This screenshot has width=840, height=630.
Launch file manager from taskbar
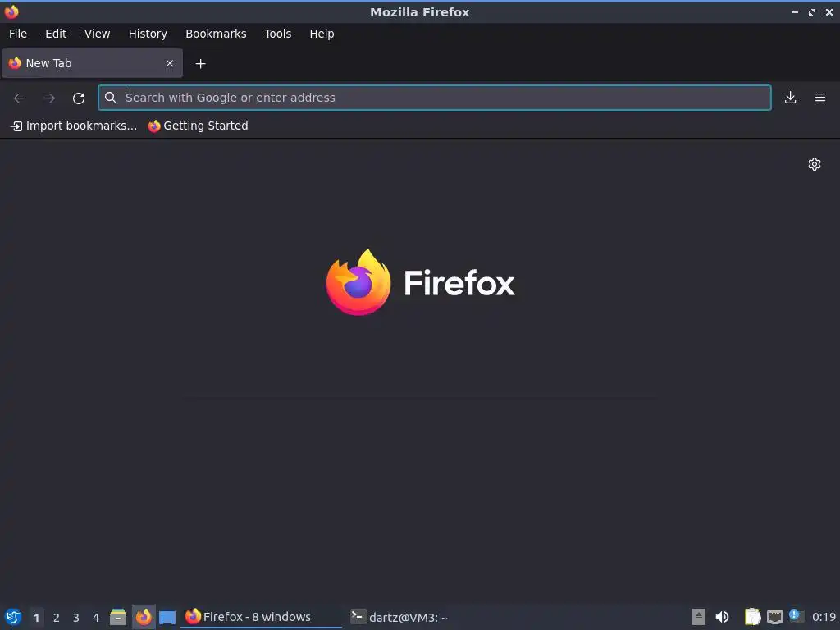point(118,617)
